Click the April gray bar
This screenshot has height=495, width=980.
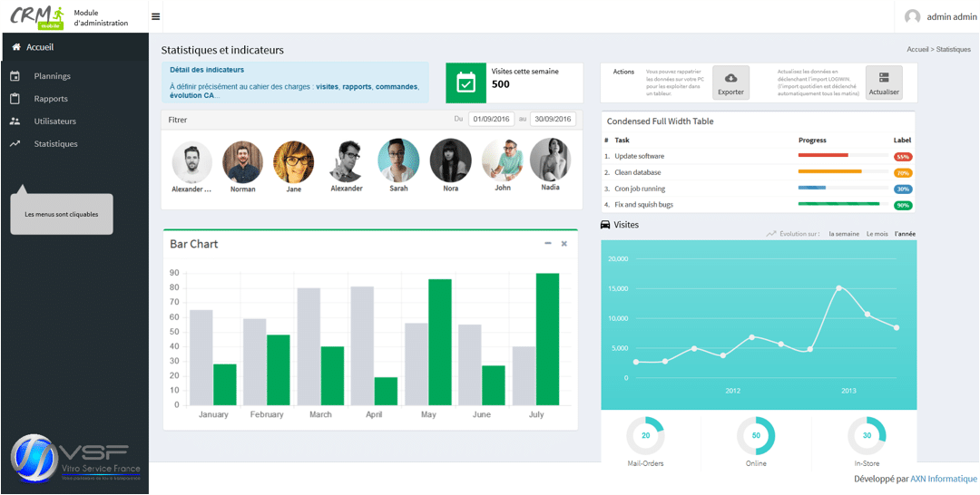point(362,345)
